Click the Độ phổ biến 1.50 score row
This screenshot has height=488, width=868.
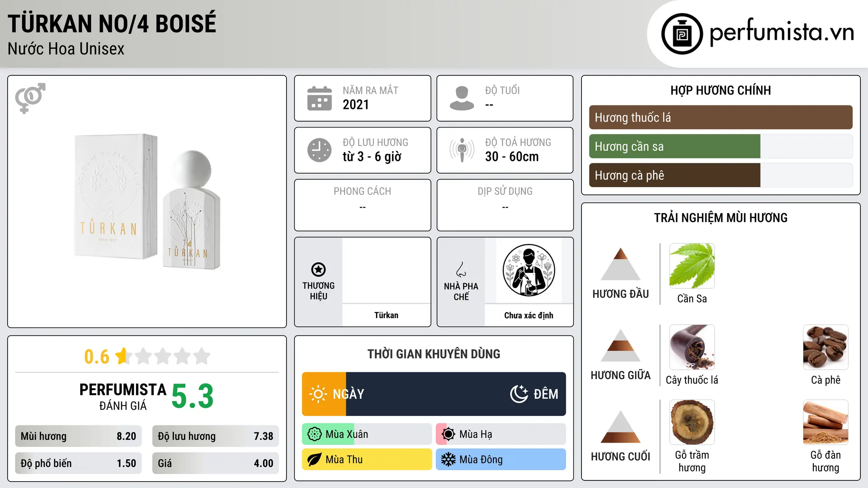pyautogui.click(x=78, y=463)
